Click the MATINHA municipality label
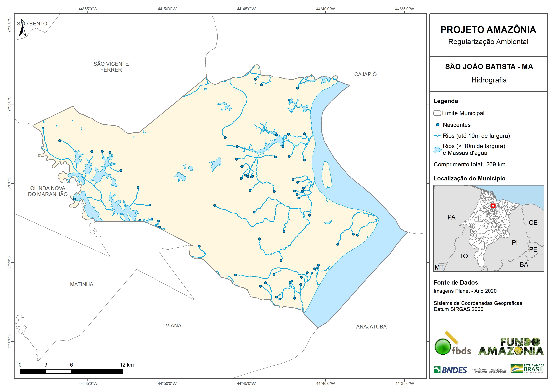This screenshot has height=392, width=555. [x=82, y=285]
